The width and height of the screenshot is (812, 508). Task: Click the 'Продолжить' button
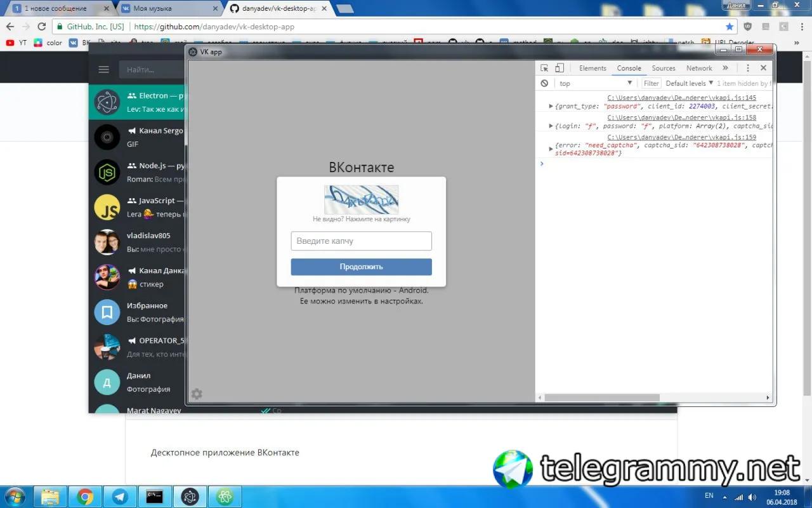point(362,267)
